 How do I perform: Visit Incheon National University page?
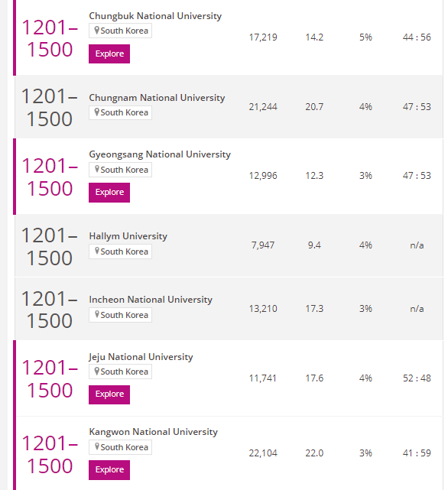151,300
